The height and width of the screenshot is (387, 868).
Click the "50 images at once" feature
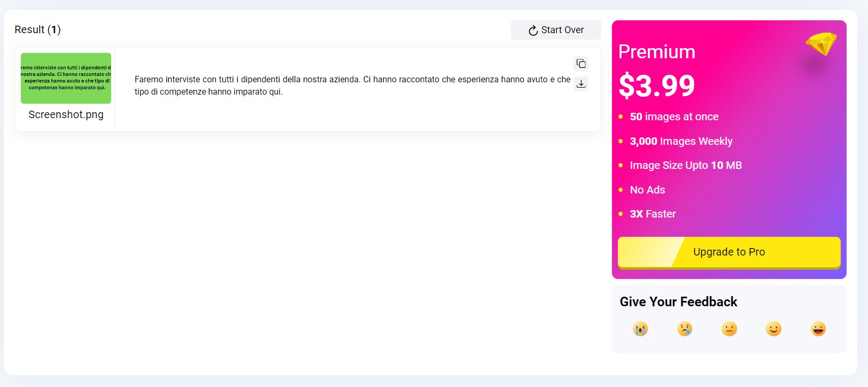(x=674, y=117)
